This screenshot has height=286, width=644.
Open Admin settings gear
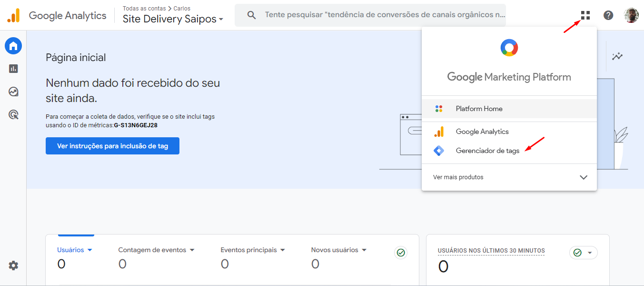13,266
